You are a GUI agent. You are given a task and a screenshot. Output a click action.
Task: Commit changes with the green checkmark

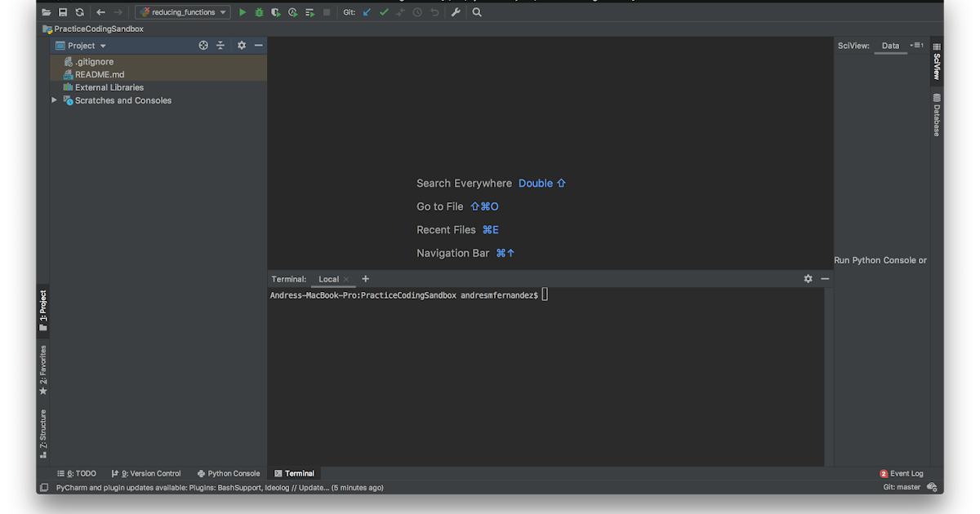point(383,12)
